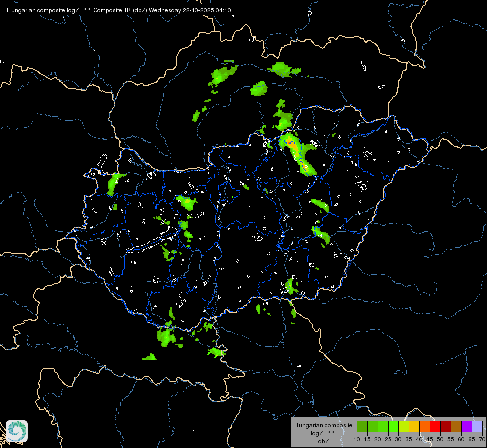
Task: Click the weather service swirl logo
Action: point(17,431)
